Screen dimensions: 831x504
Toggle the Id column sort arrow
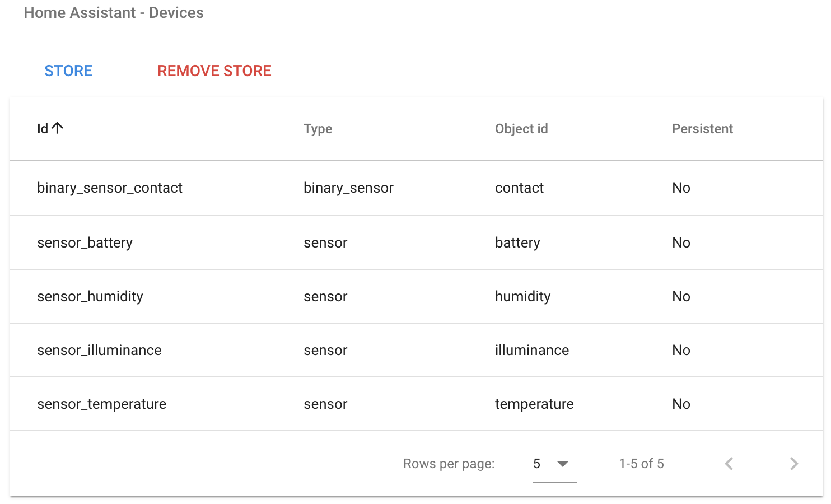point(57,128)
